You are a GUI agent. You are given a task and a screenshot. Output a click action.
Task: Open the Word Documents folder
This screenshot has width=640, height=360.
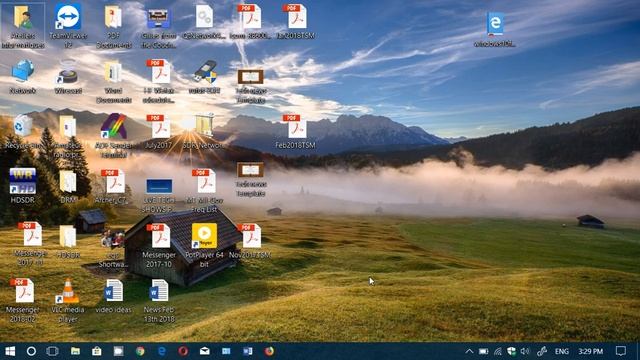point(113,81)
